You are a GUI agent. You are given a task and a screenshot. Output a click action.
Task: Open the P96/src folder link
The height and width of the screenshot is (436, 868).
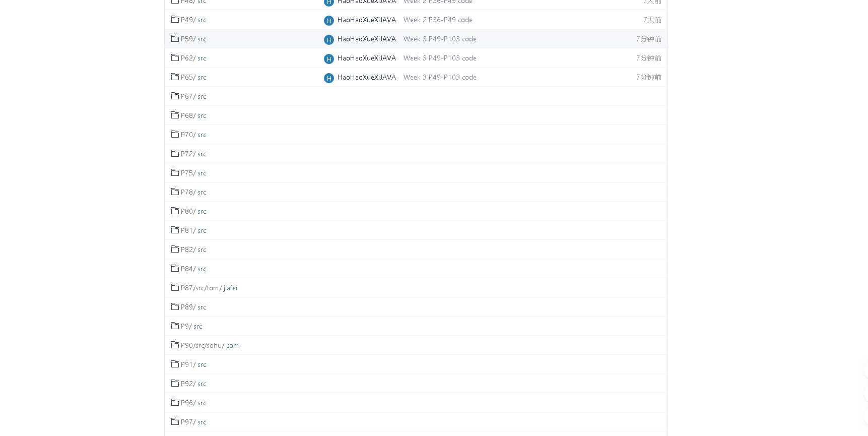pyautogui.click(x=193, y=403)
